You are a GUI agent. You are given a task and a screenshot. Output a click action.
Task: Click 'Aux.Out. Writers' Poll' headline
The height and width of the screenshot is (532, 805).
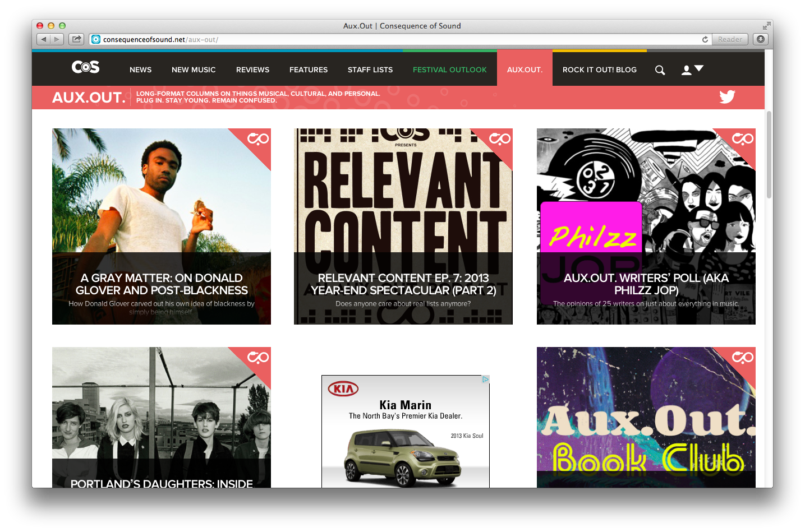click(x=646, y=284)
